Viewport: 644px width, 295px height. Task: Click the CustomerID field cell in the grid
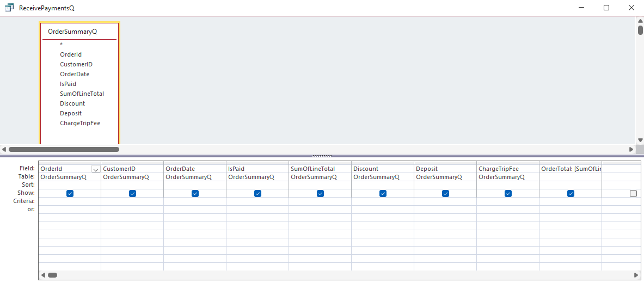click(x=132, y=169)
